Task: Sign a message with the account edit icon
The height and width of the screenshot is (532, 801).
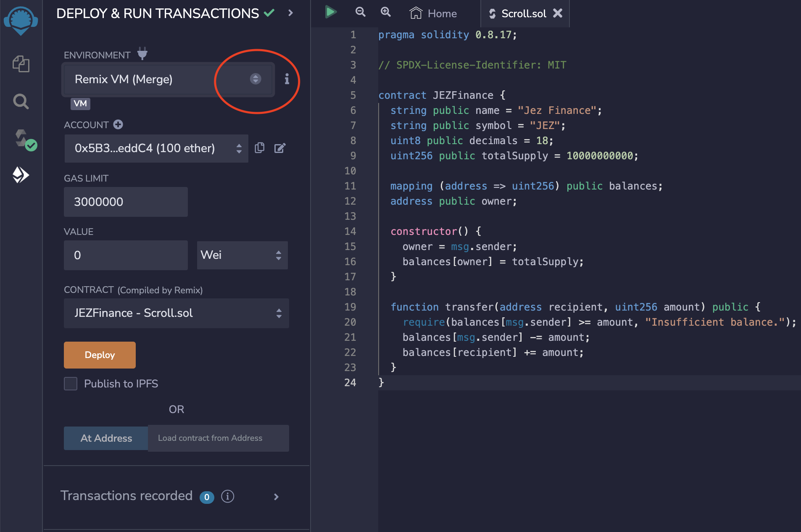Action: click(280, 148)
